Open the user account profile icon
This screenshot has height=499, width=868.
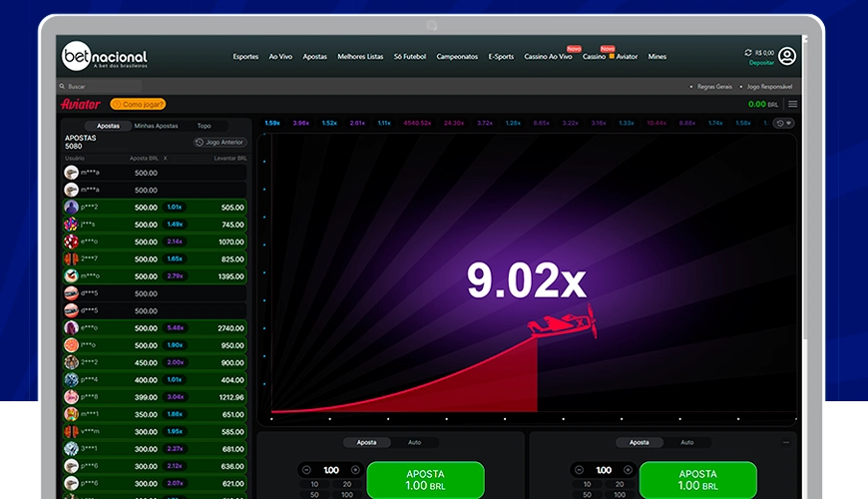[x=786, y=56]
